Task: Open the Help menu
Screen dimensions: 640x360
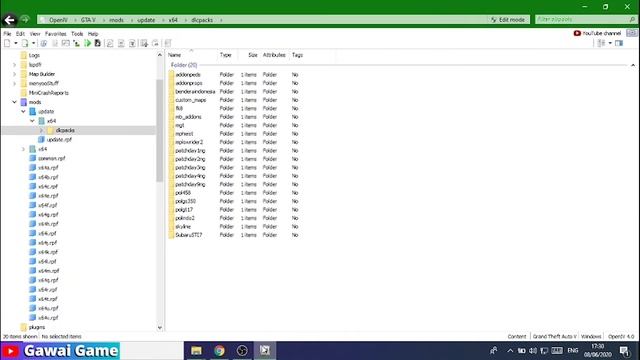Action: (93, 34)
